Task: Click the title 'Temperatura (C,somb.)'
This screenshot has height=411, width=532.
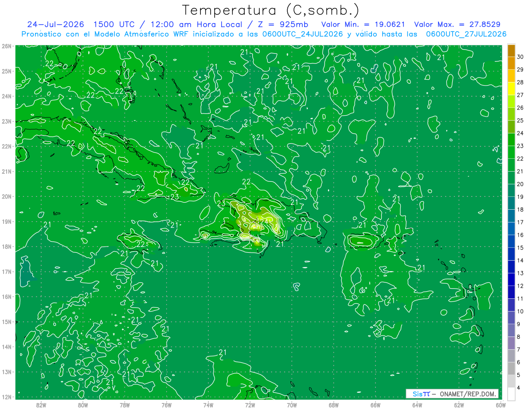Action: coord(271,11)
